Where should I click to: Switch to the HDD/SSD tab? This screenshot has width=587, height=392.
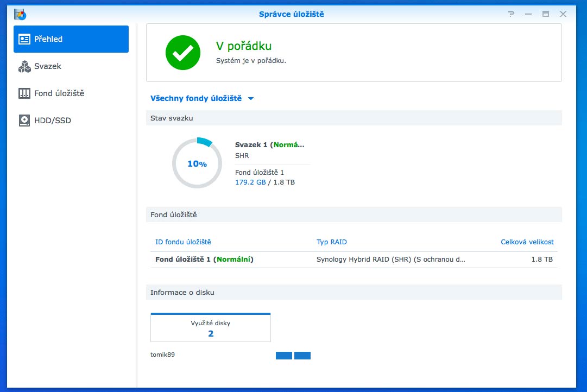click(52, 121)
